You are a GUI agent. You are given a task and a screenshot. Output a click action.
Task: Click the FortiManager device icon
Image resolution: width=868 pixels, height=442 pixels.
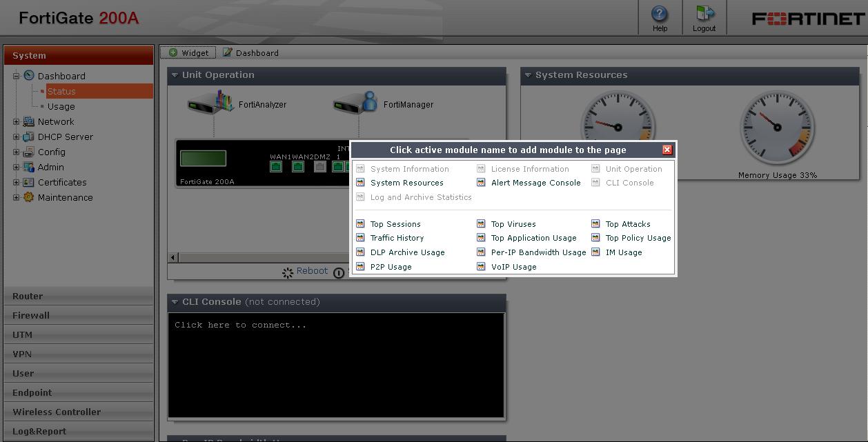pos(356,102)
